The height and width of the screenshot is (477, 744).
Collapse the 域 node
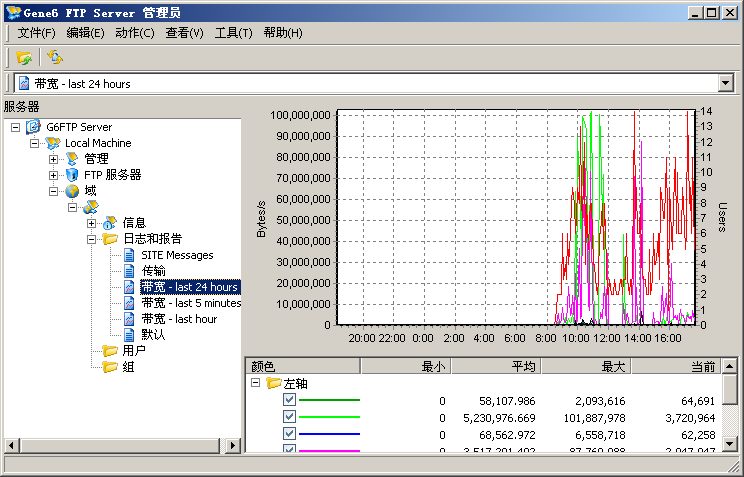click(x=54, y=191)
